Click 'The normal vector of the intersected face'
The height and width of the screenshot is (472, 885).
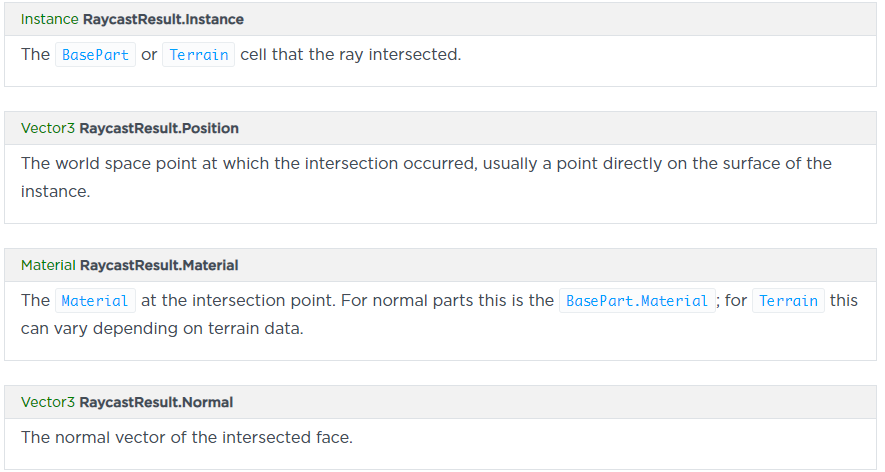click(x=187, y=437)
